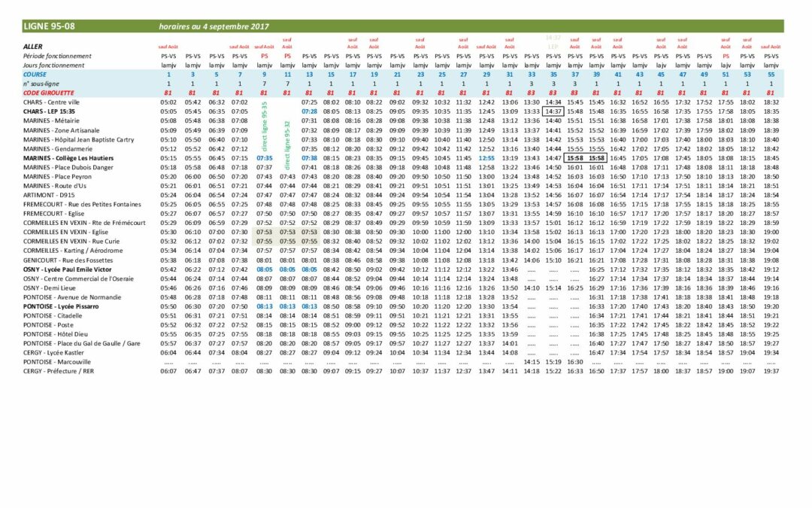The height and width of the screenshot is (508, 812).
Task: Click the stop 'PONTOISE - Hôtel Dieu'
Action: 56,334
